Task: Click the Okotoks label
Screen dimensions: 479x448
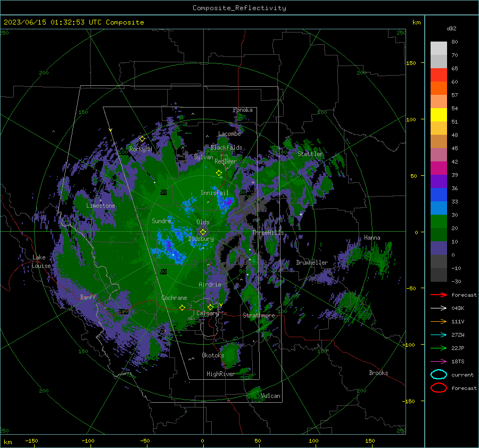Action: [x=213, y=355]
